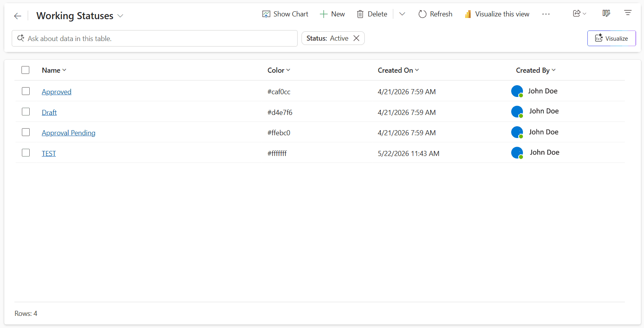This screenshot has height=328, width=644.
Task: Click John Doe avatar in Approval Pending row
Action: [x=517, y=132]
